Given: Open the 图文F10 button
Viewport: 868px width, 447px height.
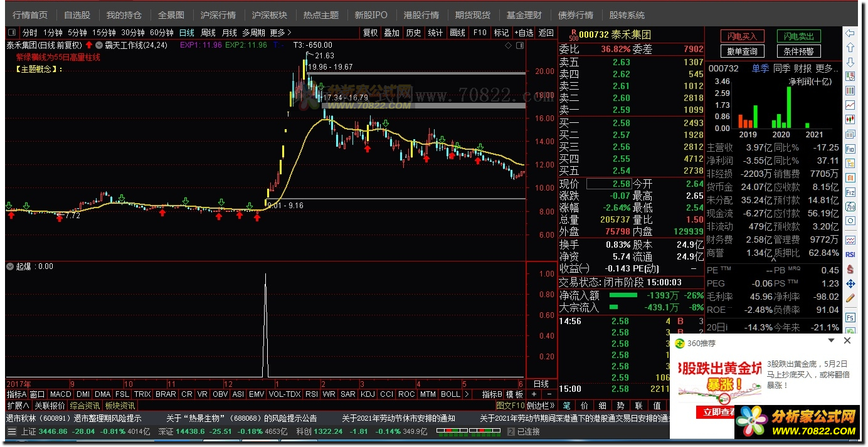Looking at the screenshot, I should 510,406.
